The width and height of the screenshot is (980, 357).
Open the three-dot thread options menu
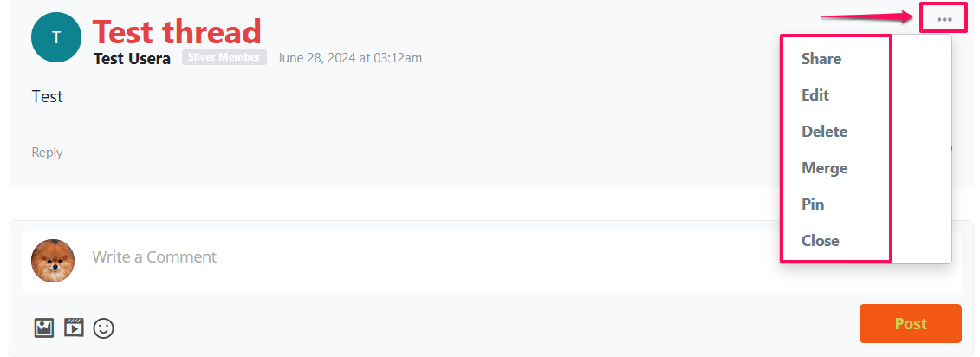pos(944,19)
